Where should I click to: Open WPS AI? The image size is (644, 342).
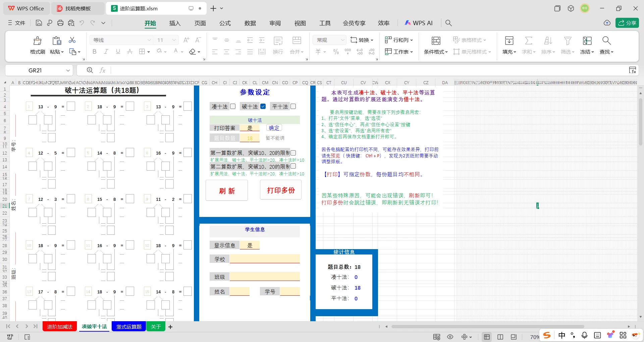[x=419, y=23]
